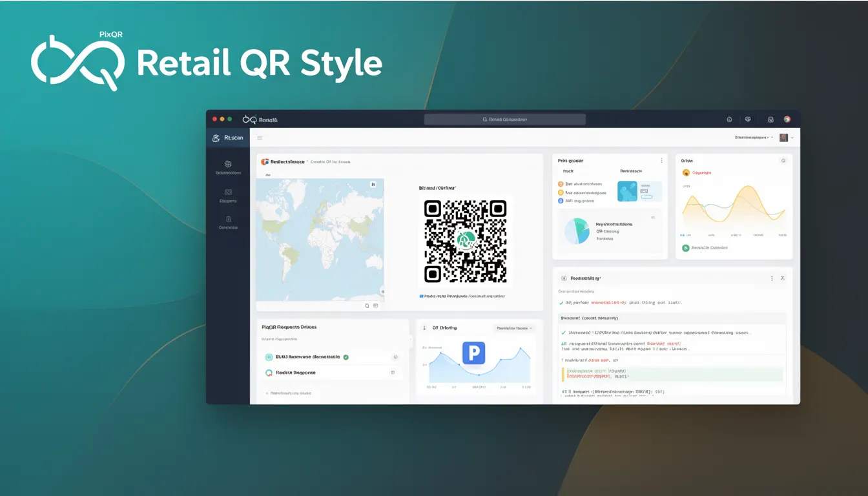Viewport: 868px width, 496px height.
Task: Click the magnifier icon beneath the world map
Action: click(367, 305)
